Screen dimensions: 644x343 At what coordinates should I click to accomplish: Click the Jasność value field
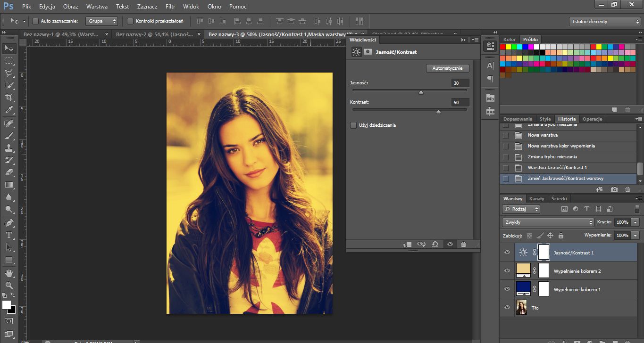(460, 83)
